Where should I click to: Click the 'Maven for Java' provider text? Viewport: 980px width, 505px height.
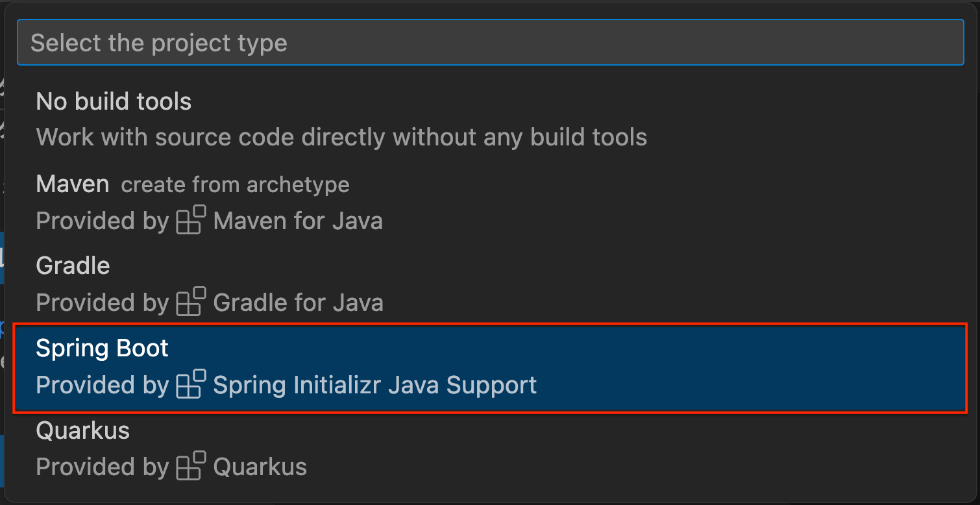click(298, 221)
